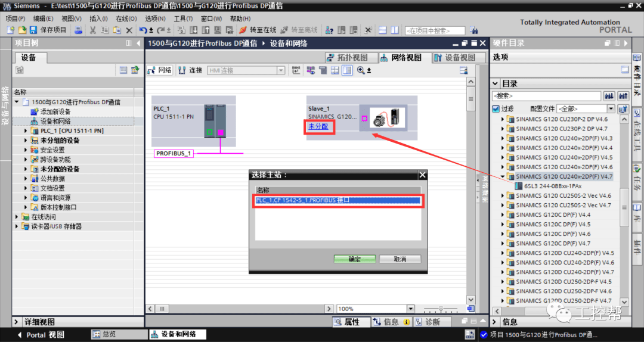Click the 未分配 link on Slave_1
The image size is (644, 342).
click(x=318, y=127)
